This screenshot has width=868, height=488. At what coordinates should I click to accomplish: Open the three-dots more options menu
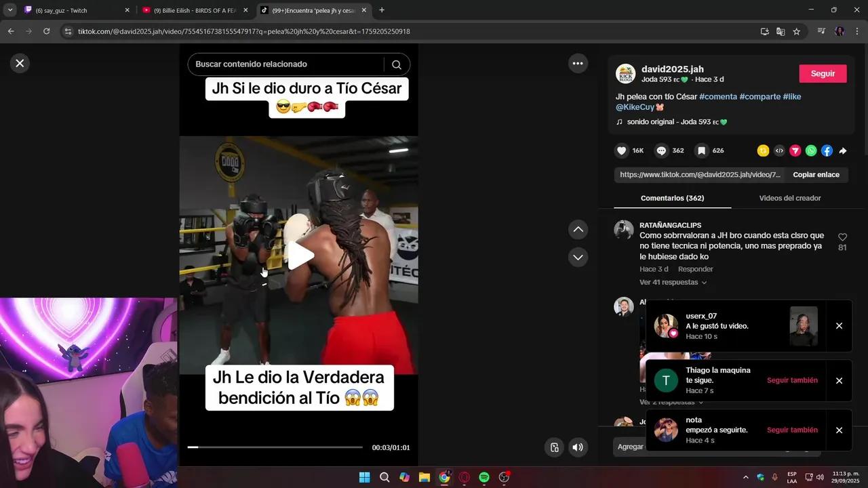point(578,64)
